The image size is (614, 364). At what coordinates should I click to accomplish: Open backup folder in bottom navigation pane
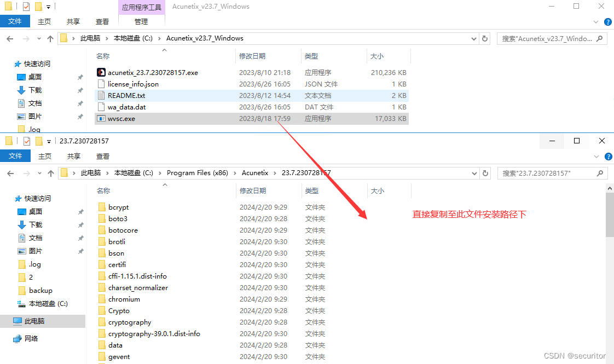point(40,290)
